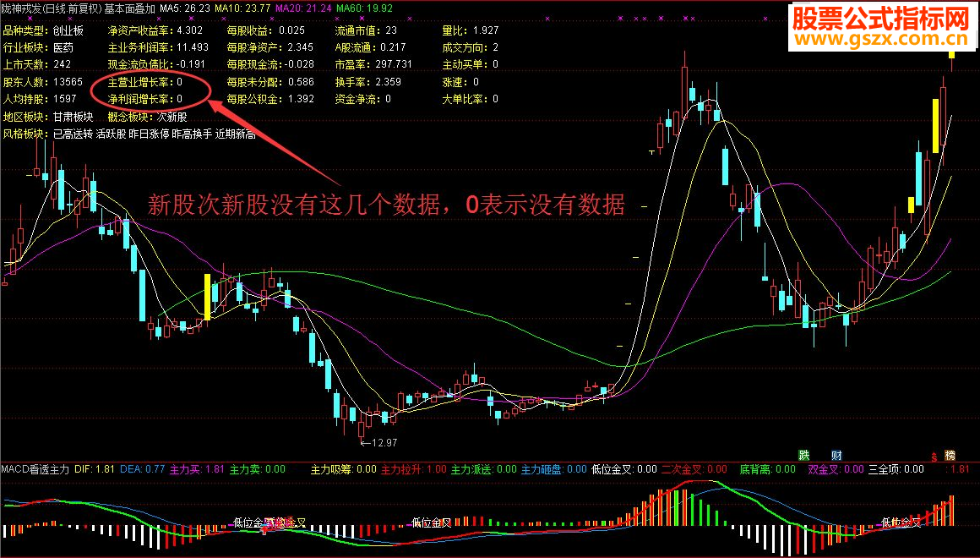Click the 净利润增长率: 0 value
The width and height of the screenshot is (980, 558).
coord(145,98)
